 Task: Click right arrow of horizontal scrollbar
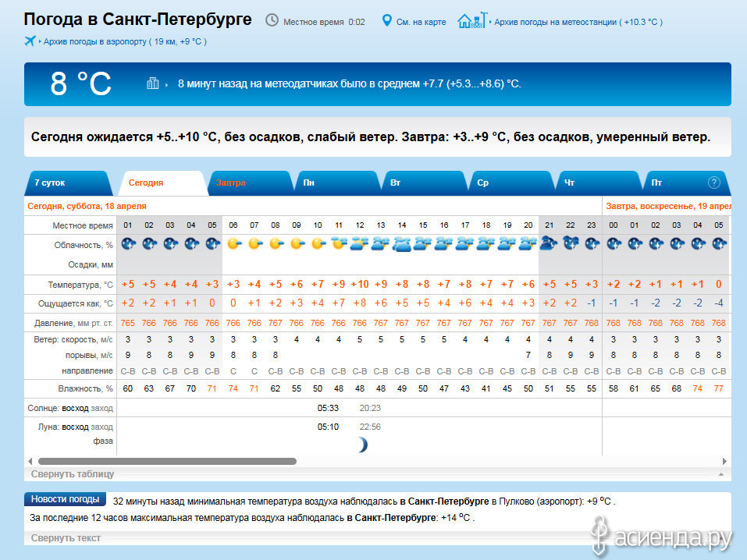tap(725, 461)
